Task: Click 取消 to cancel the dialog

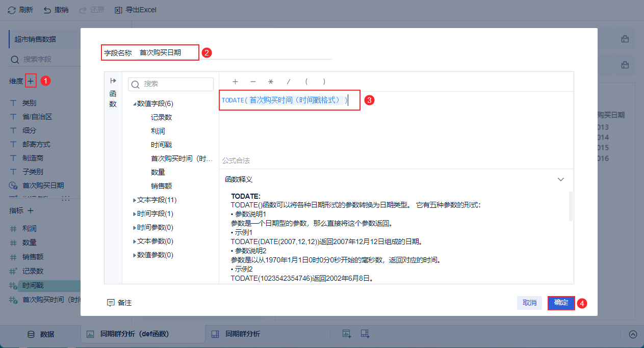Action: point(530,303)
